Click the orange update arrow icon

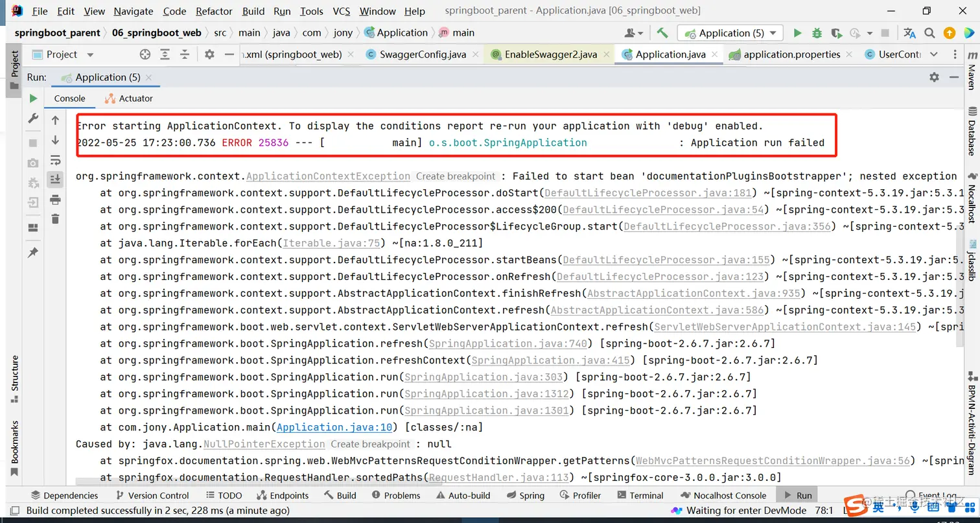coord(949,33)
